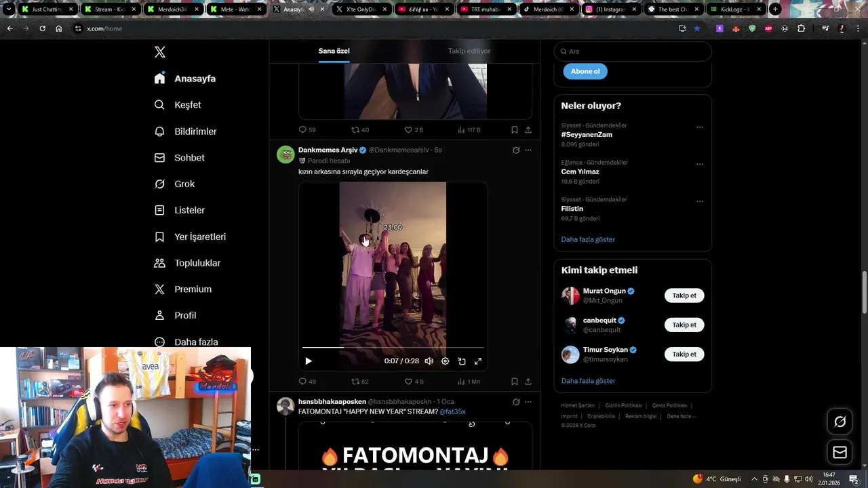868x488 pixels.
Task: Switch to the Instagram browser tab
Action: click(610, 9)
